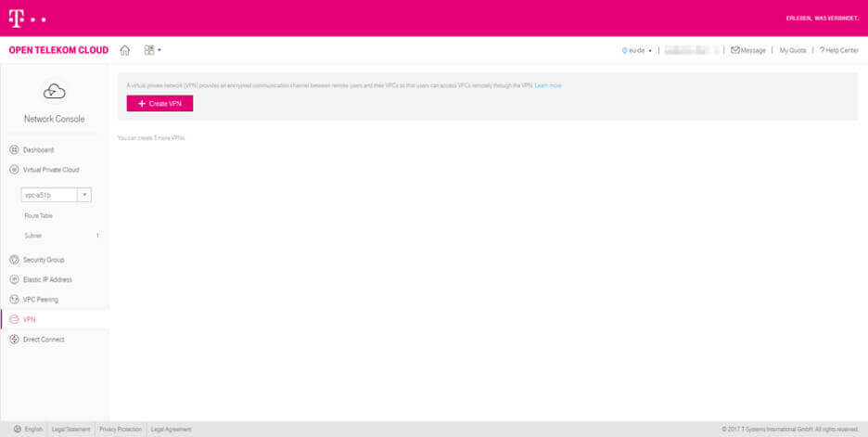The width and height of the screenshot is (868, 437).
Task: Select VPN in the sidebar
Action: click(x=30, y=319)
